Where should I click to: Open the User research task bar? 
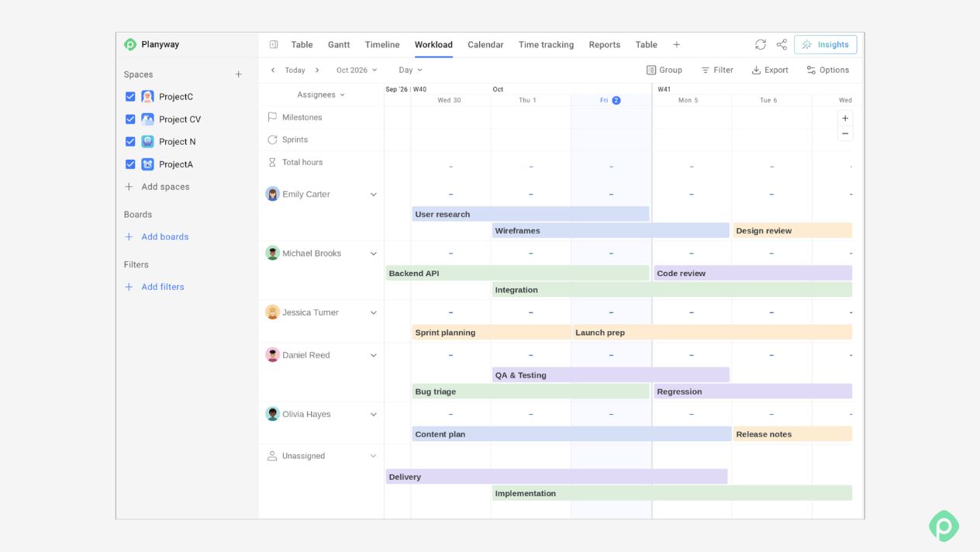[x=530, y=214]
